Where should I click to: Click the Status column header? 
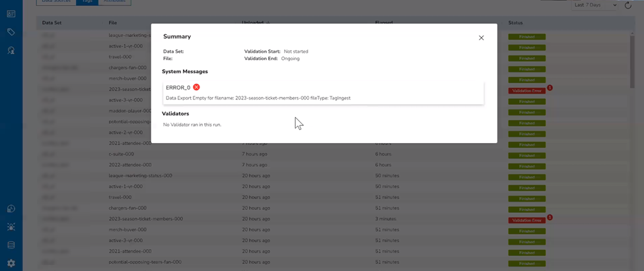click(x=515, y=22)
